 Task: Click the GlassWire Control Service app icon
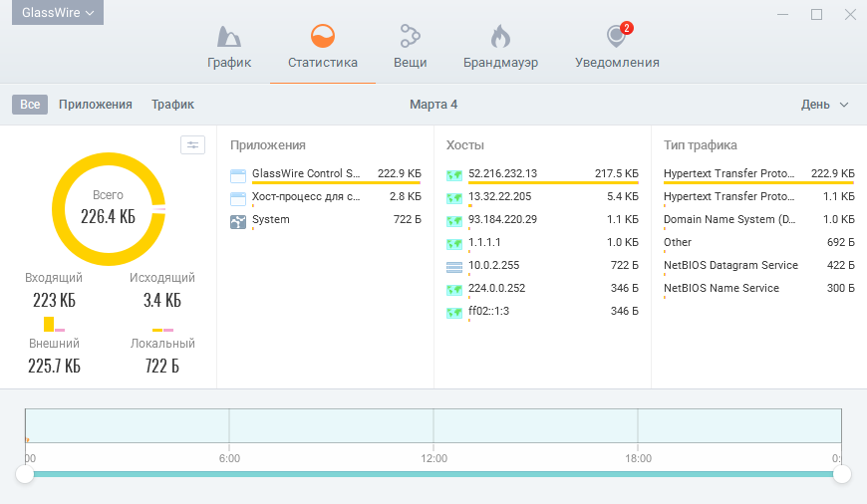pyautogui.click(x=238, y=176)
